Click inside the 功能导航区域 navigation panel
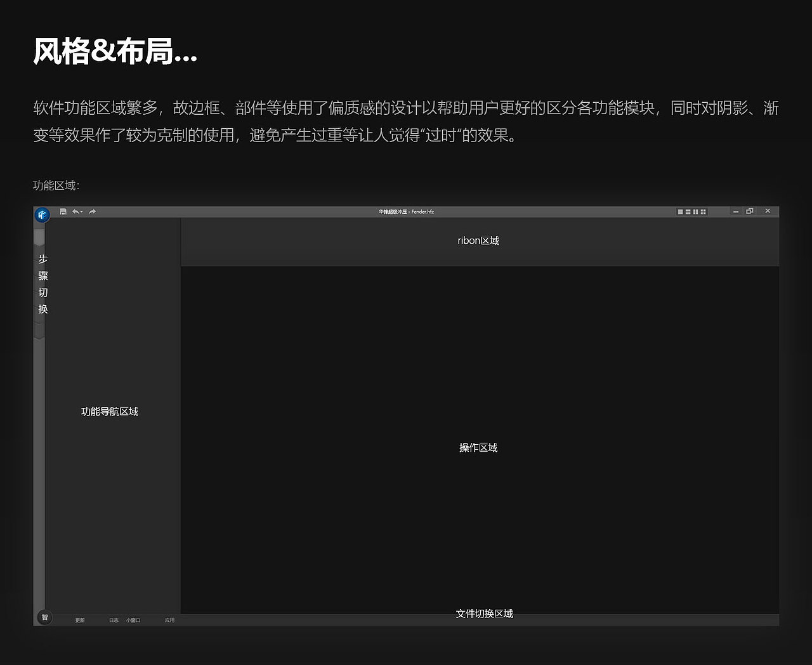Image resolution: width=812 pixels, height=665 pixels. (109, 411)
